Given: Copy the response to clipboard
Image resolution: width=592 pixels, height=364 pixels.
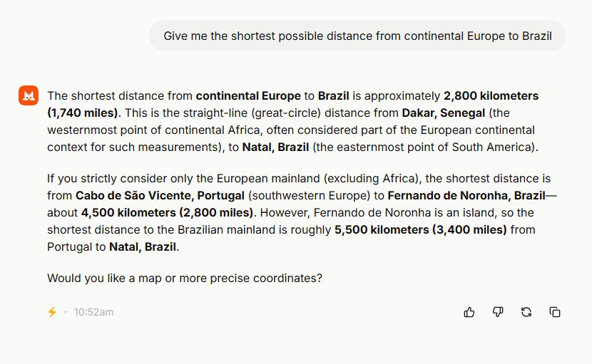Looking at the screenshot, I should [x=555, y=312].
